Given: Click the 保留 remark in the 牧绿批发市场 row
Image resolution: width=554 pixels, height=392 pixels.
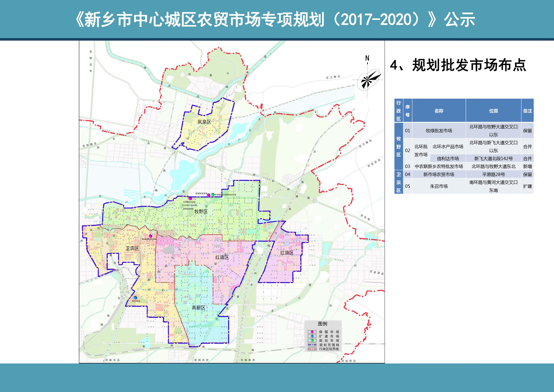Looking at the screenshot, I should pos(528,131).
